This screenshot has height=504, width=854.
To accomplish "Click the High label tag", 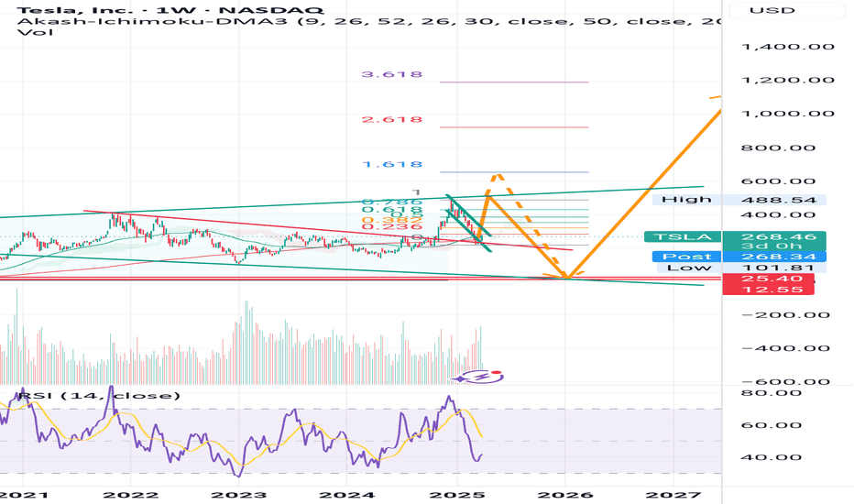I will [x=687, y=200].
